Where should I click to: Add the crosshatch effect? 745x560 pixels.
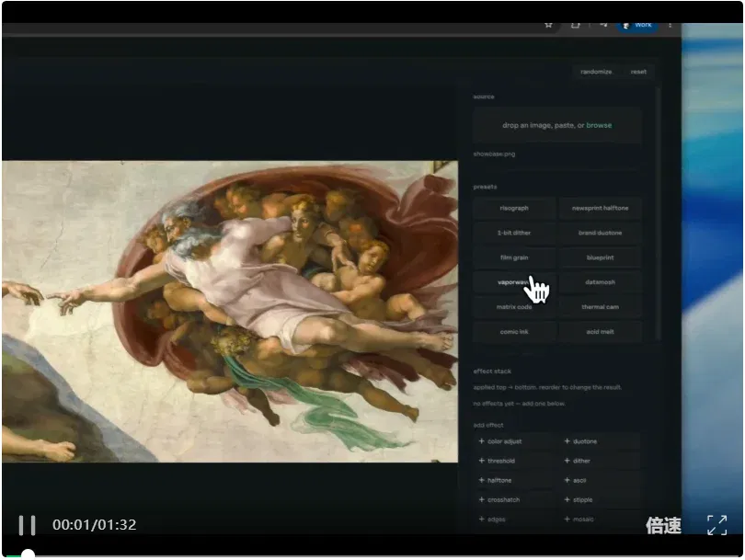(x=514, y=499)
